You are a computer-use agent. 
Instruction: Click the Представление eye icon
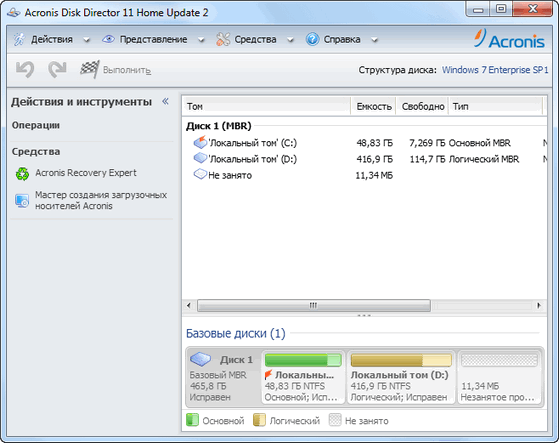click(x=108, y=39)
